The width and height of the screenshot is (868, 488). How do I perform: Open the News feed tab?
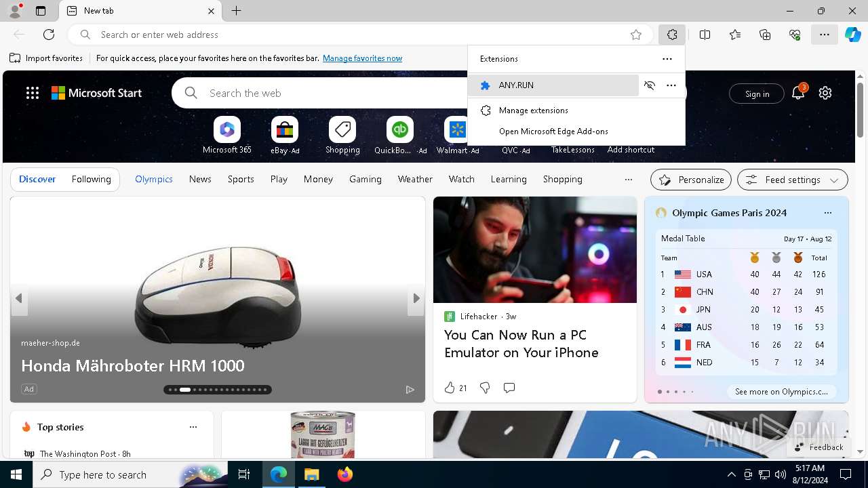[x=200, y=179]
